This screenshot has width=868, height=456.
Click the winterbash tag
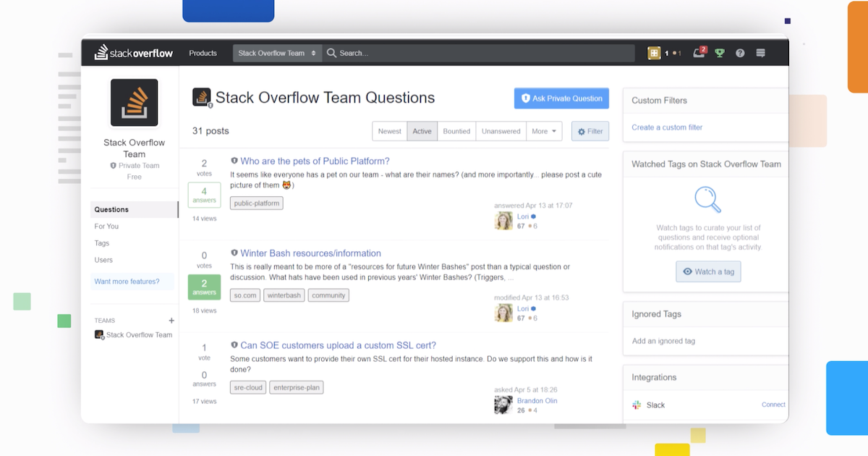coord(284,295)
